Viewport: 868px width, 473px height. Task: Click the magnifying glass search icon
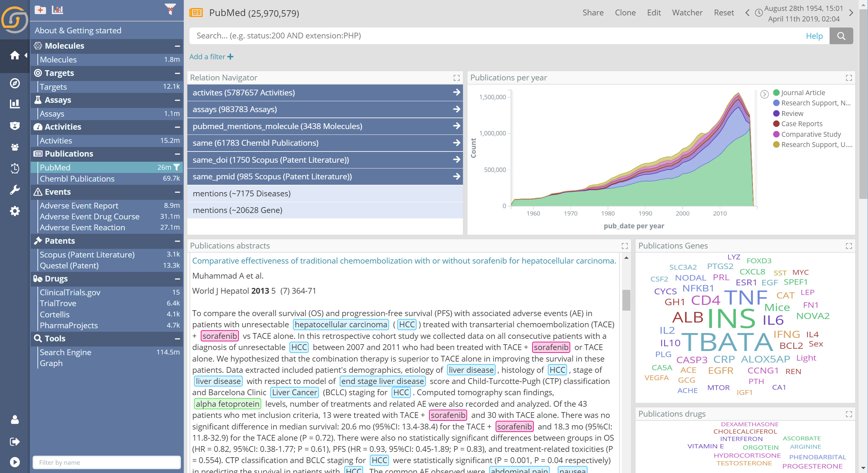click(841, 36)
